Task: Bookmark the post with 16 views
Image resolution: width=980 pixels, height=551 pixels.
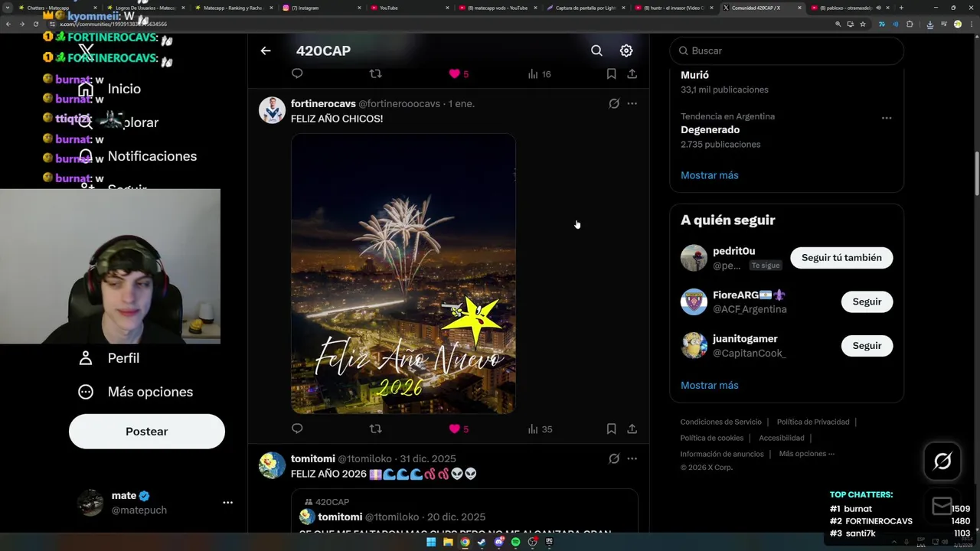Action: (611, 73)
